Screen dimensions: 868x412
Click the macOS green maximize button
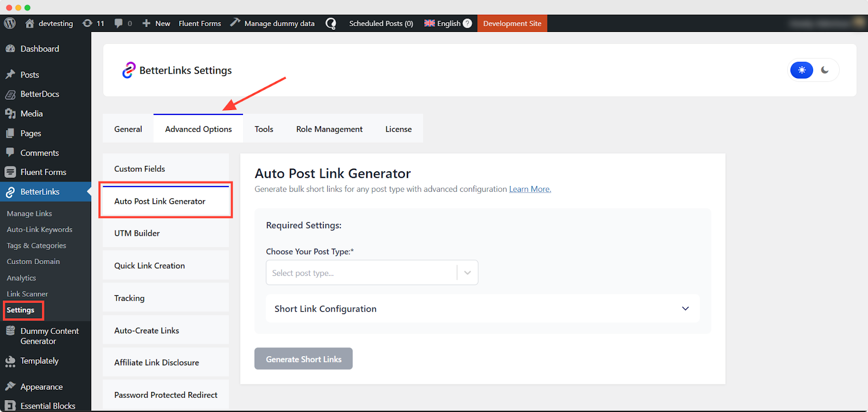28,8
